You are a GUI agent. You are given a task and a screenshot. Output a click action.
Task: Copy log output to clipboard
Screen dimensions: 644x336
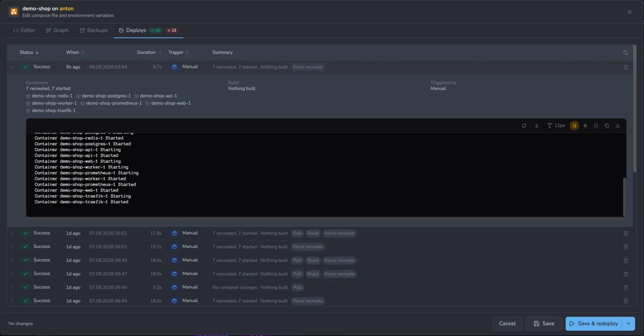[x=607, y=126]
